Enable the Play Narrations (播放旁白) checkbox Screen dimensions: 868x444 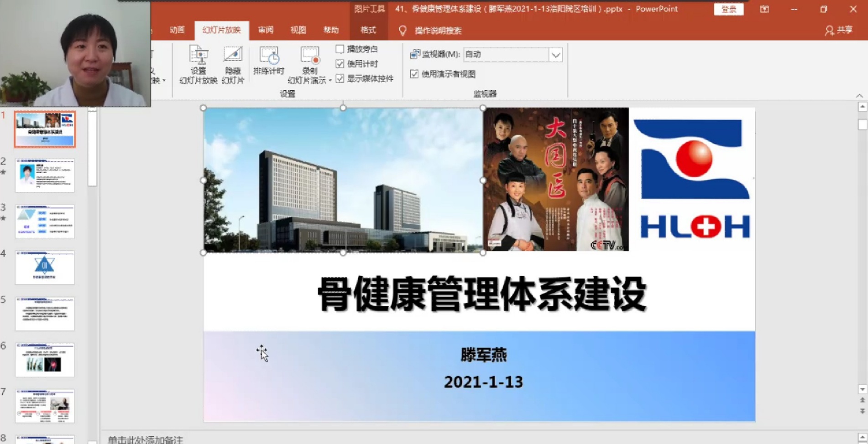point(340,49)
